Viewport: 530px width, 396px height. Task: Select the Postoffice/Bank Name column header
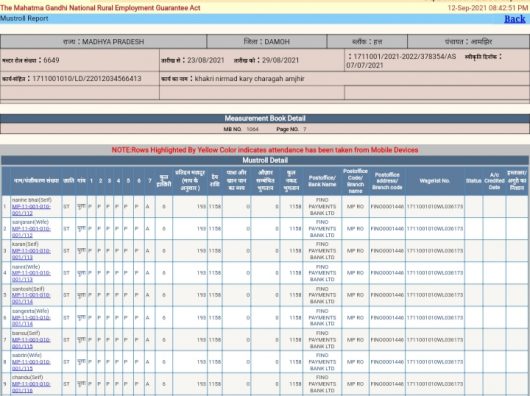[x=322, y=181]
